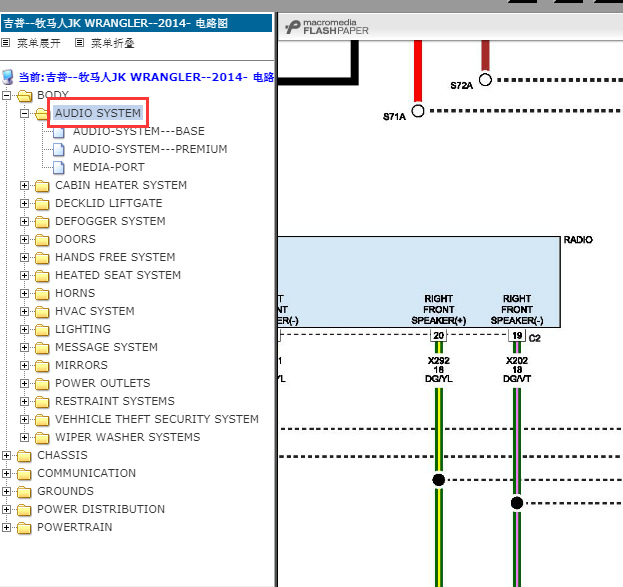Click the S72A splice circle
Viewport: 623px width, 587px height.
point(485,80)
